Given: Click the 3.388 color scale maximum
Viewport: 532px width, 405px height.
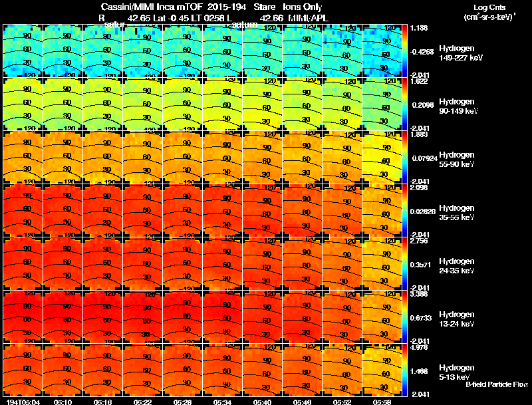Looking at the screenshot, I should point(420,294).
